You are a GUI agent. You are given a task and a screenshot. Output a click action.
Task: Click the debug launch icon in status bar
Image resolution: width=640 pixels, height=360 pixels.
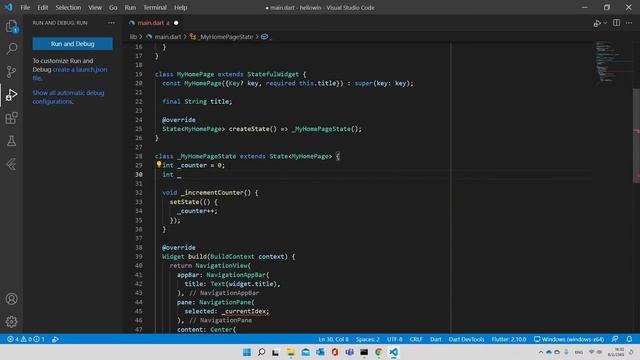tap(55, 339)
